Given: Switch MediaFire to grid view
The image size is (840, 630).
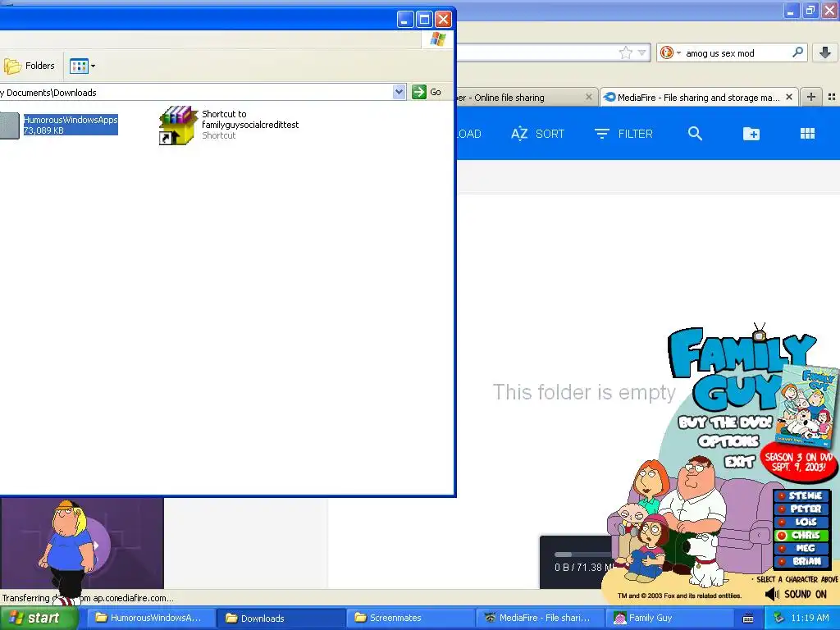Looking at the screenshot, I should [x=807, y=134].
